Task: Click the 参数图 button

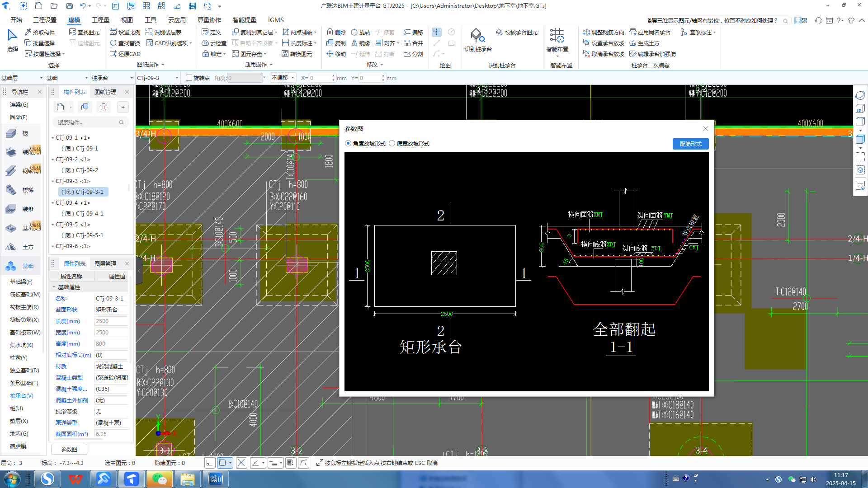Action: click(69, 449)
